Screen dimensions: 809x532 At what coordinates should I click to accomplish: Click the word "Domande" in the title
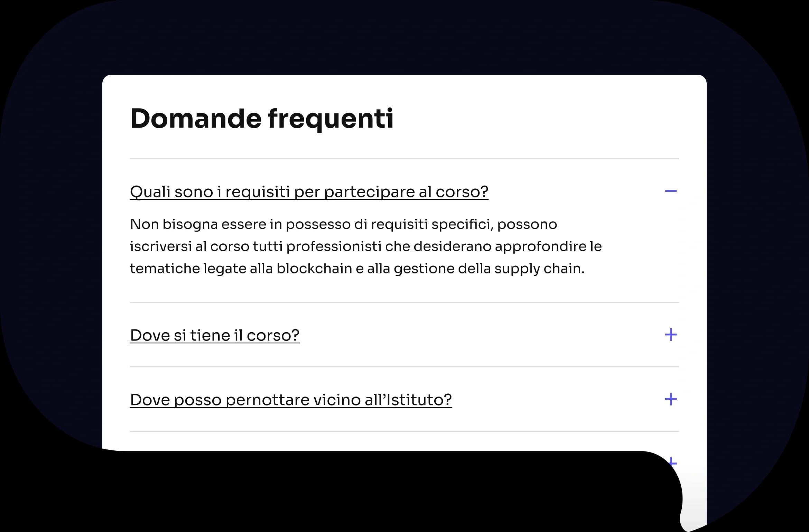coord(196,119)
